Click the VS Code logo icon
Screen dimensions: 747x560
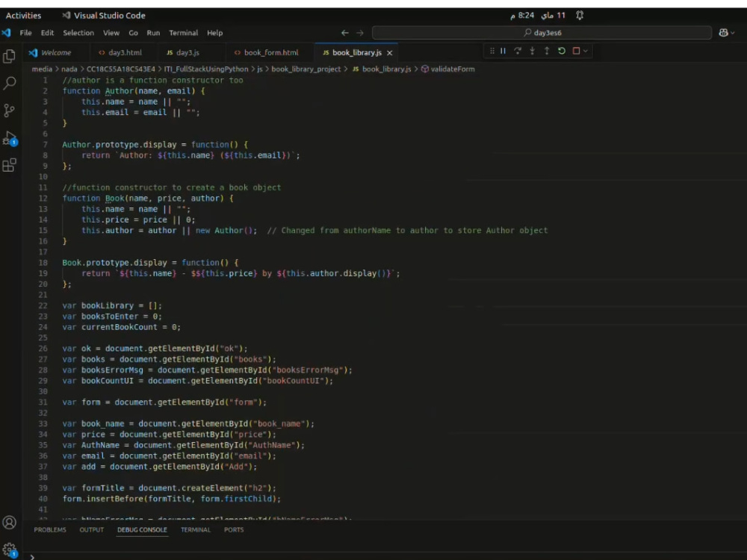(x=6, y=33)
